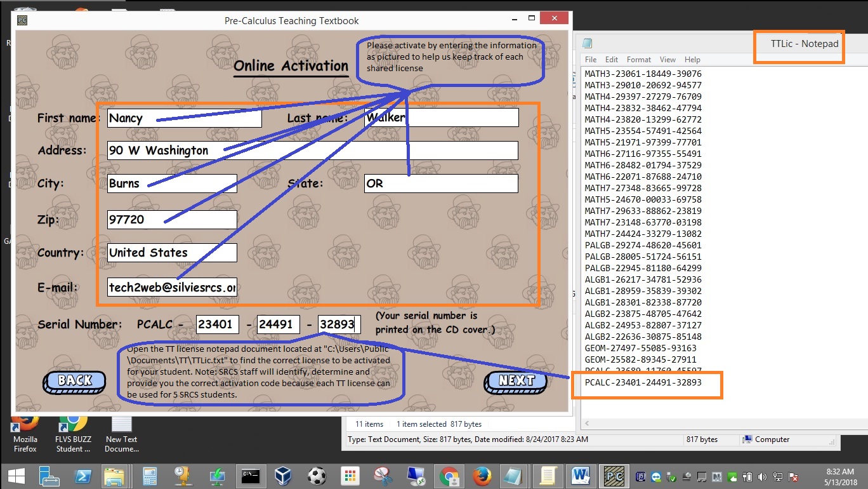Select line MATH3-23061-18449-39076 in Notepad

tap(643, 74)
